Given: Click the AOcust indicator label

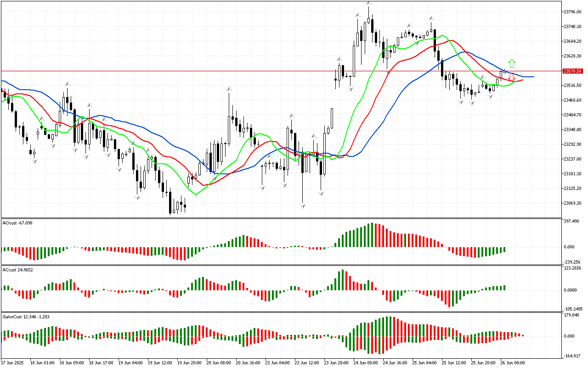Looking at the screenshot, I should (17, 223).
